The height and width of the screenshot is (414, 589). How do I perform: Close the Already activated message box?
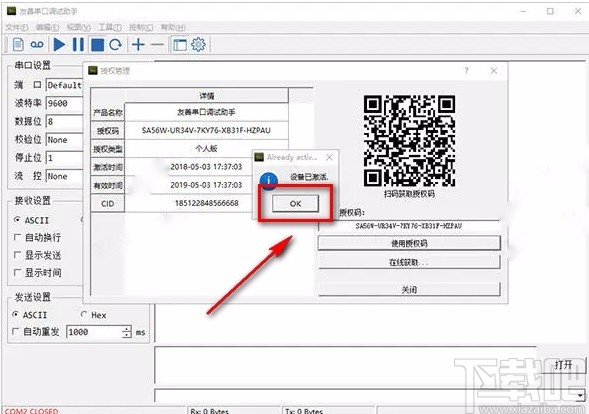(x=329, y=157)
